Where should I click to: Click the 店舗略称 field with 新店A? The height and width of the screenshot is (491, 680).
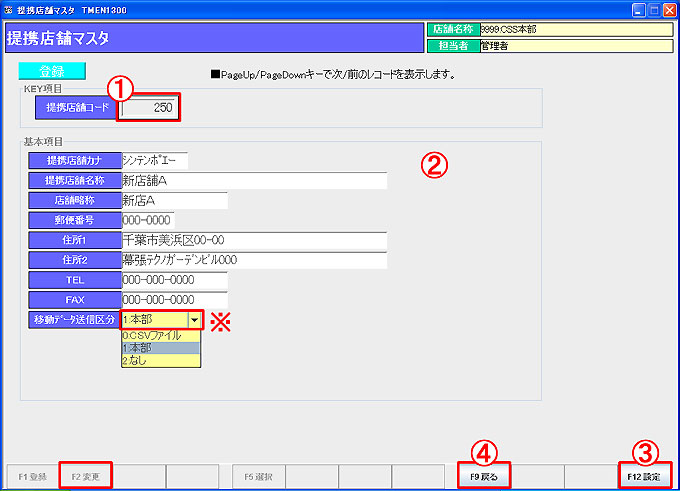(174, 200)
